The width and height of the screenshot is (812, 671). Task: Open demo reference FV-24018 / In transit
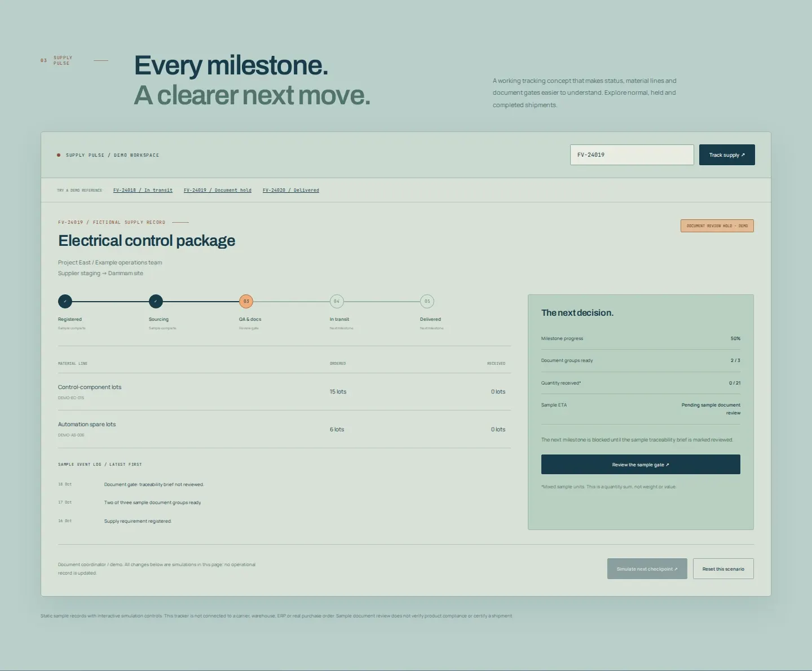143,191
